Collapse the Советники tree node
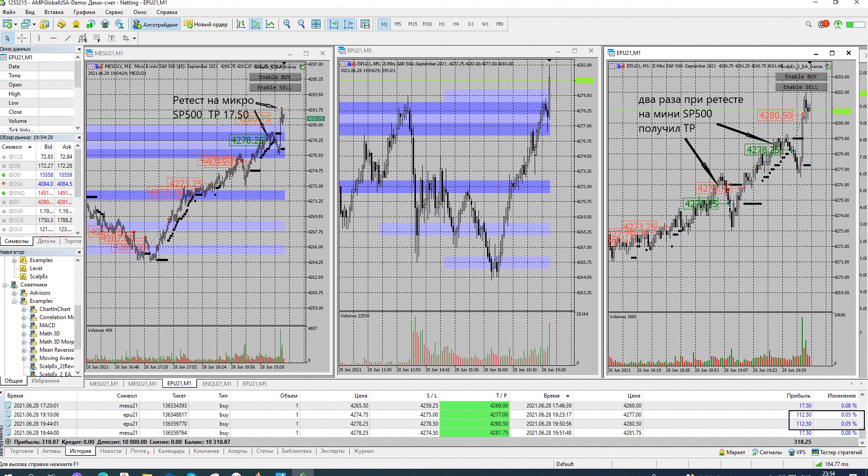 click(5, 285)
